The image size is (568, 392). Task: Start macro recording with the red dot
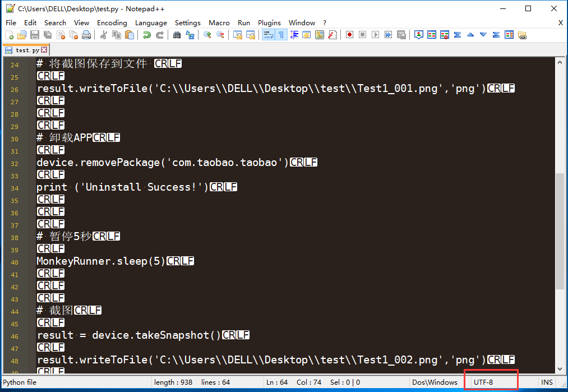click(x=349, y=35)
